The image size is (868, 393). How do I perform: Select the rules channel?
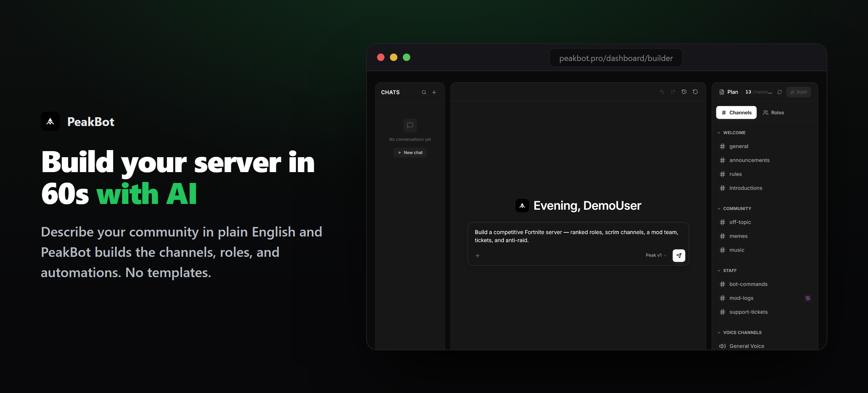click(765, 174)
